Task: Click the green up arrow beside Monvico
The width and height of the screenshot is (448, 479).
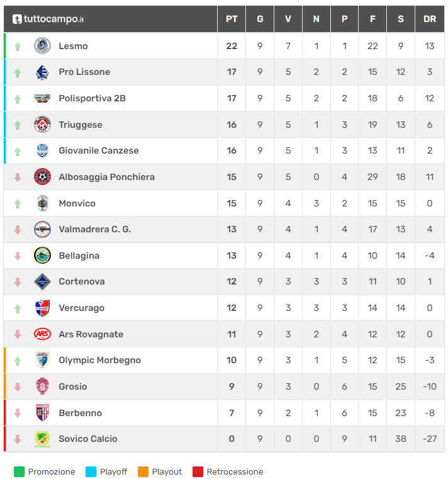Action: coord(18,203)
